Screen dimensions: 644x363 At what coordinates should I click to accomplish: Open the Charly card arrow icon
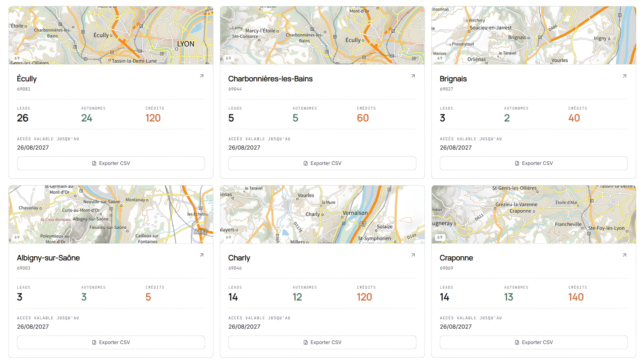click(x=413, y=255)
